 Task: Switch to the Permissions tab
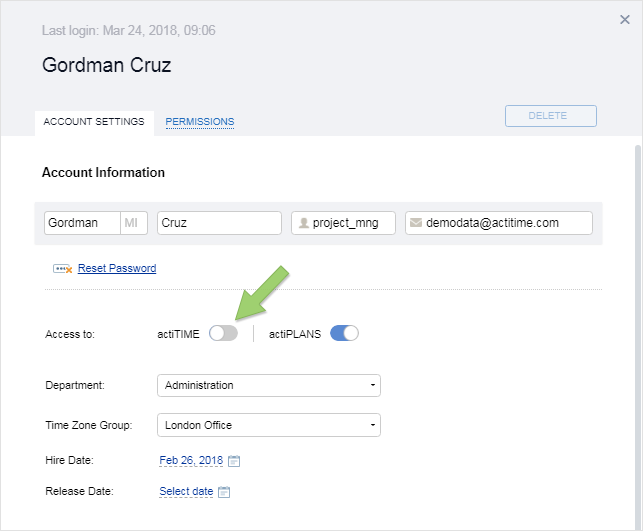click(200, 122)
